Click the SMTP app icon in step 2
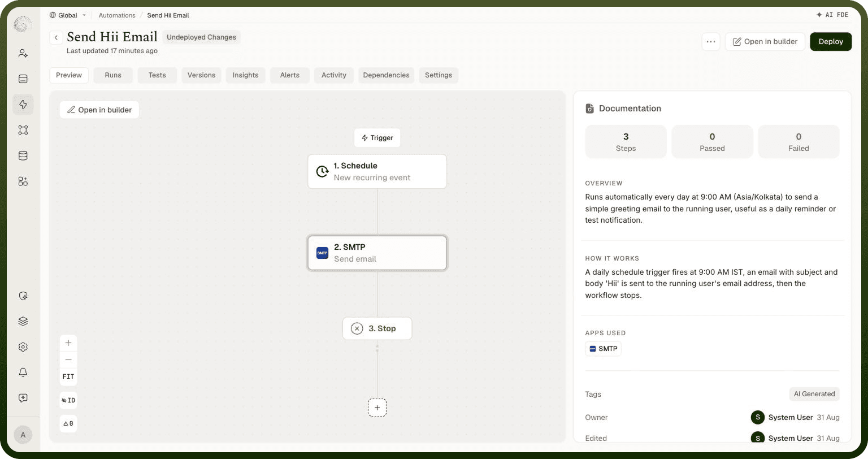The image size is (868, 459). click(x=322, y=253)
